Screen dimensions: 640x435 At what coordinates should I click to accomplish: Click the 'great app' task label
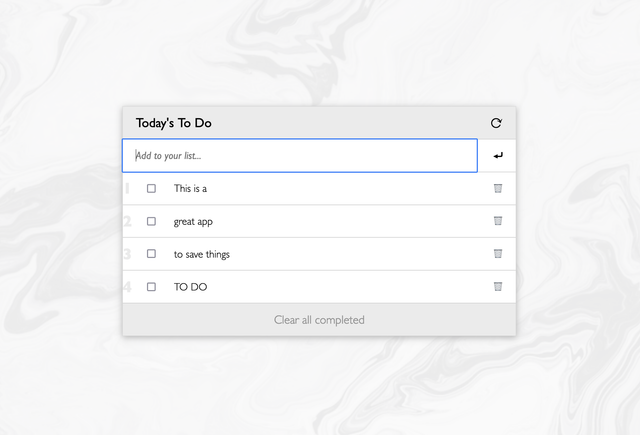[x=193, y=221]
